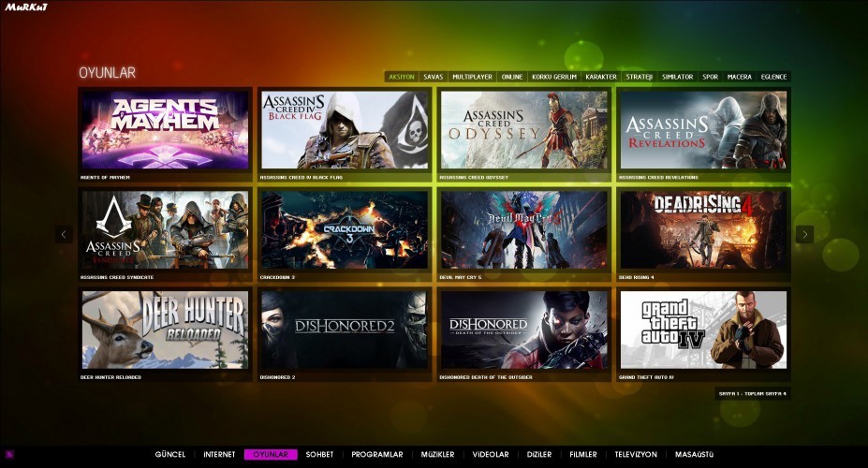Go to the previous page with left arrow
Viewport: 868px width, 468px height.
(65, 235)
